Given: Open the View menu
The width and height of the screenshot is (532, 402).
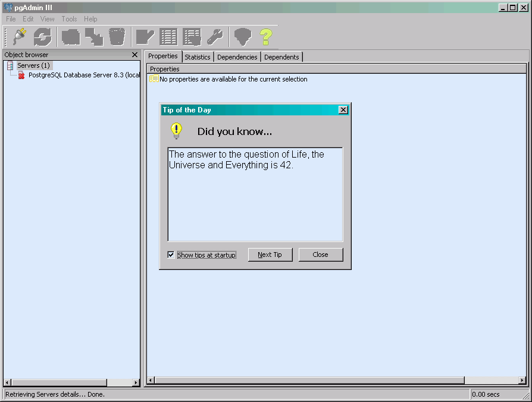Looking at the screenshot, I should click(47, 19).
